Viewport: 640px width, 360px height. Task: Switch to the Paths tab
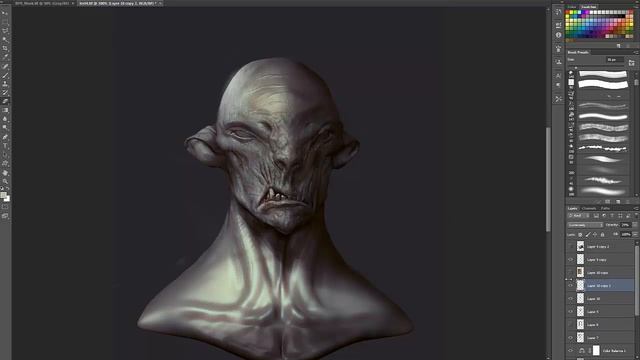[605, 209]
